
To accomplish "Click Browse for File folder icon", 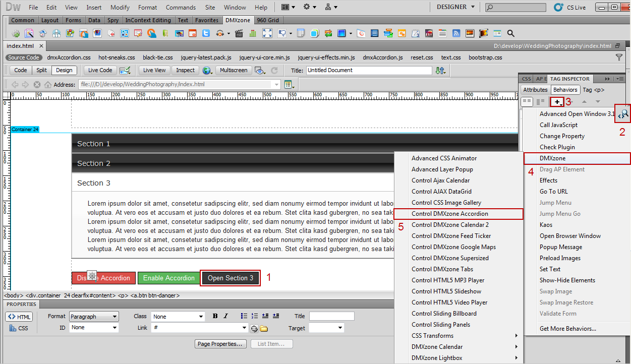I will 264,329.
